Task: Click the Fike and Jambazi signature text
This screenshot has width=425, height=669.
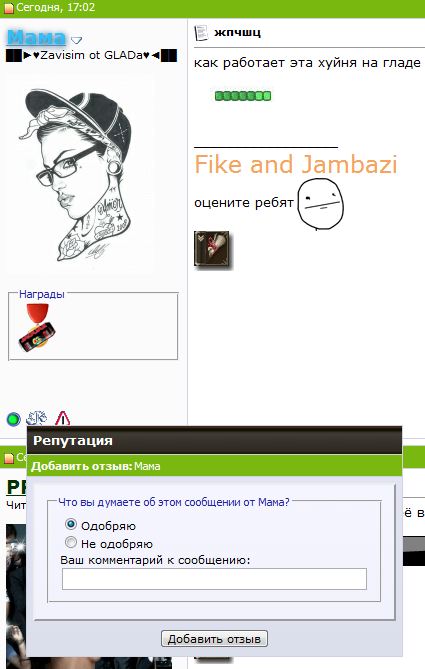Action: [x=296, y=164]
